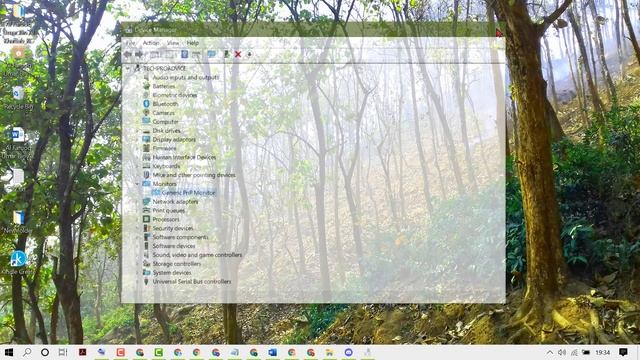Click the battery tray icon

point(586,352)
